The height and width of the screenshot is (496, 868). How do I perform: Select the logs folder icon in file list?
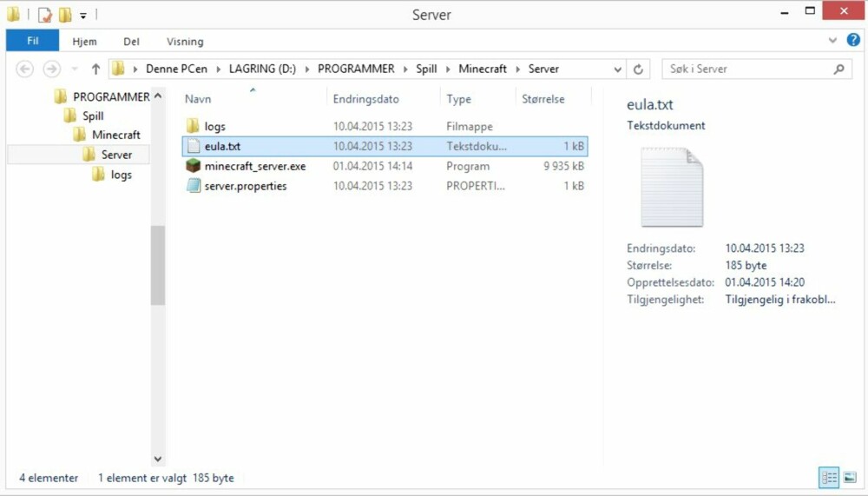(193, 126)
